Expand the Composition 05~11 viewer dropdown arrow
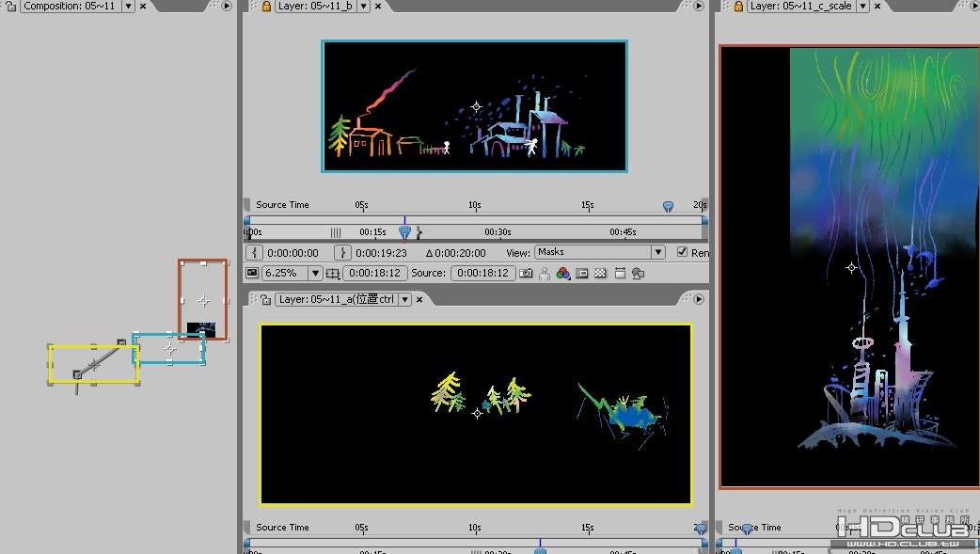Screen dimensions: 980x554 [x=128, y=7]
